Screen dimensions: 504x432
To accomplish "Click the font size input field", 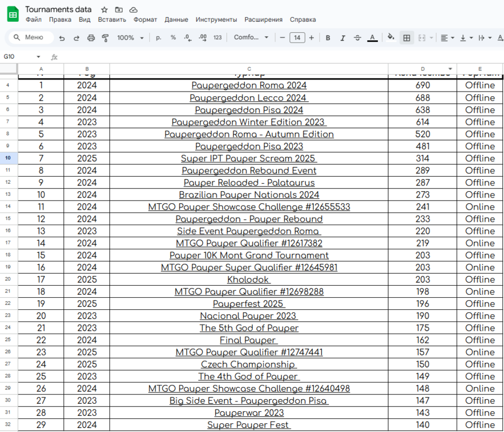I will [x=297, y=38].
